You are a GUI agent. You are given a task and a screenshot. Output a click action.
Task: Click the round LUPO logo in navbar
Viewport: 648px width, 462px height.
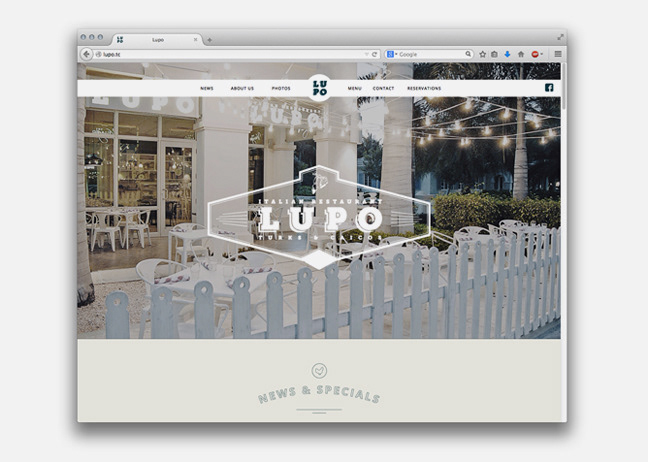320,88
